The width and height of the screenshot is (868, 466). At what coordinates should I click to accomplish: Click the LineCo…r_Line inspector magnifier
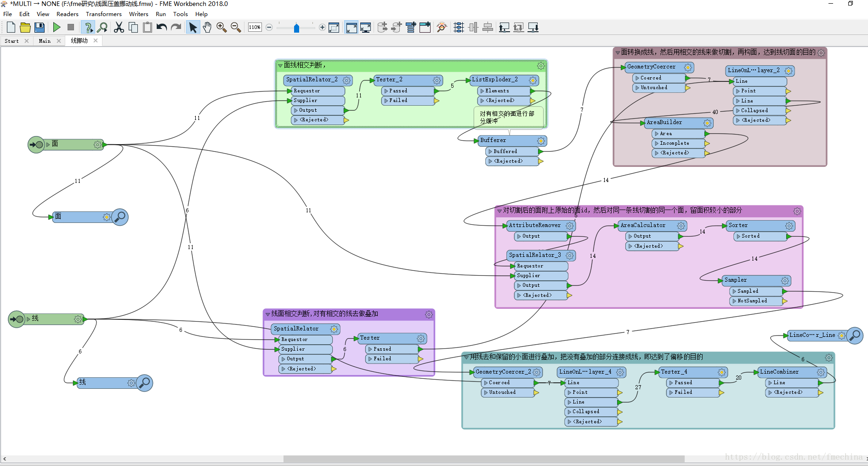pos(855,335)
